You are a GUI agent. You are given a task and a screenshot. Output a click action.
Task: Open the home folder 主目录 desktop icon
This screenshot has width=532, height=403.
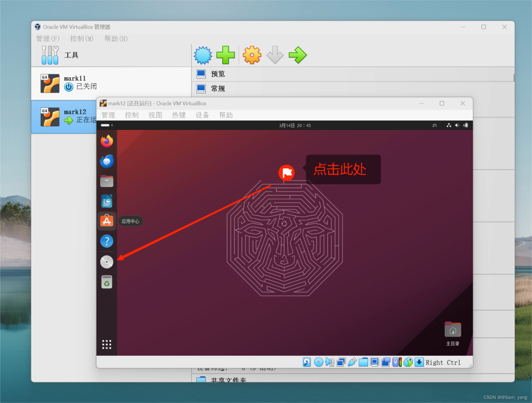tap(453, 334)
